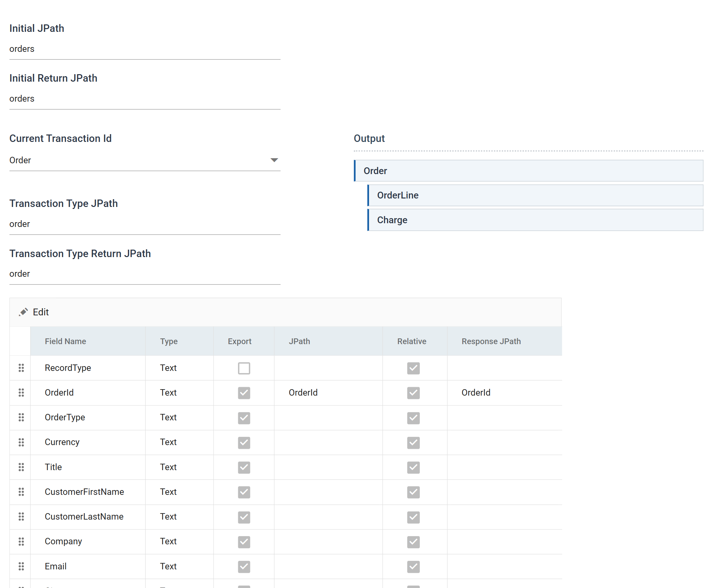Screen dimensions: 713x588
Task: Grab the drag handle for Currency row
Action: click(x=21, y=442)
